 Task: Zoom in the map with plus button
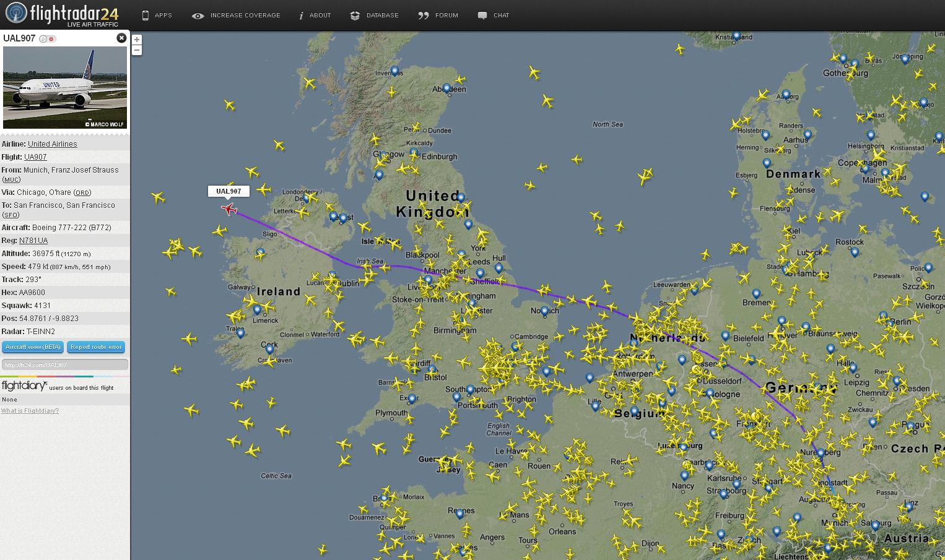pos(137,40)
